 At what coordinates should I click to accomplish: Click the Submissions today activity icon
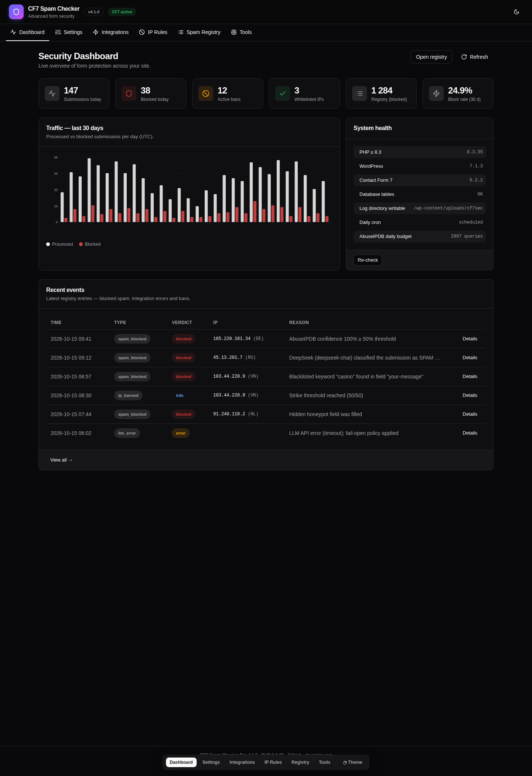(x=52, y=93)
